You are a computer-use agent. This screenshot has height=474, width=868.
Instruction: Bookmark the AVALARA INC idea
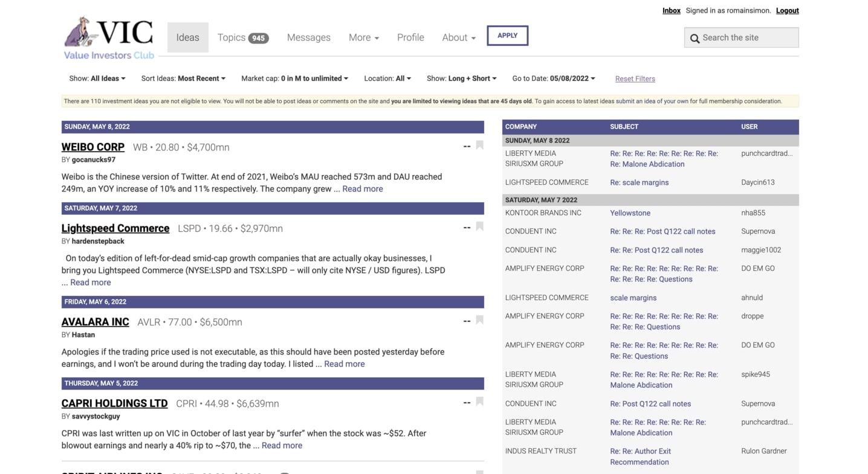479,321
